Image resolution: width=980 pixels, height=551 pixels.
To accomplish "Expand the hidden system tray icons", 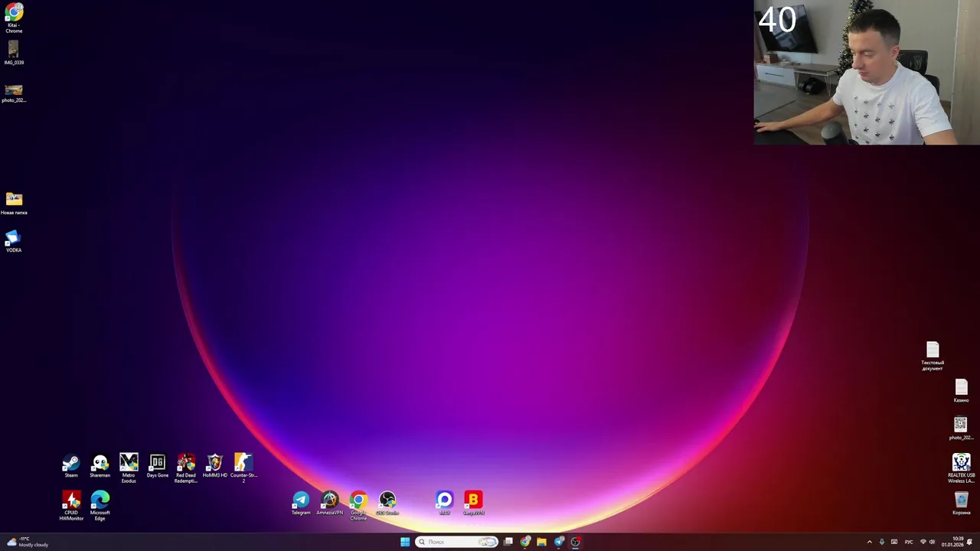I will click(x=869, y=542).
